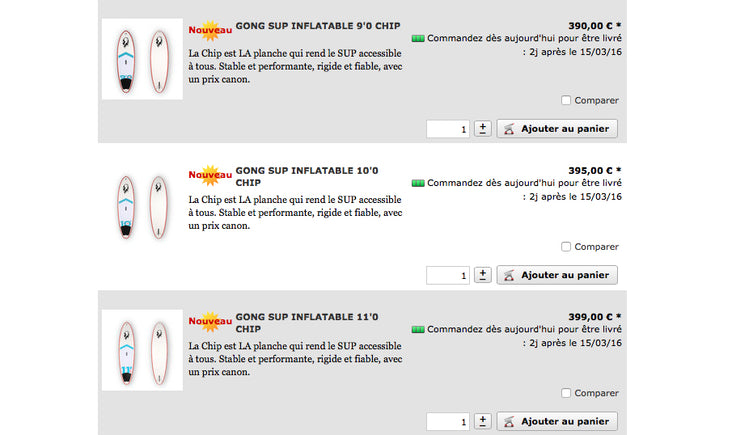Click the Nouveau badge on the 11'0 Chip

[x=210, y=322]
